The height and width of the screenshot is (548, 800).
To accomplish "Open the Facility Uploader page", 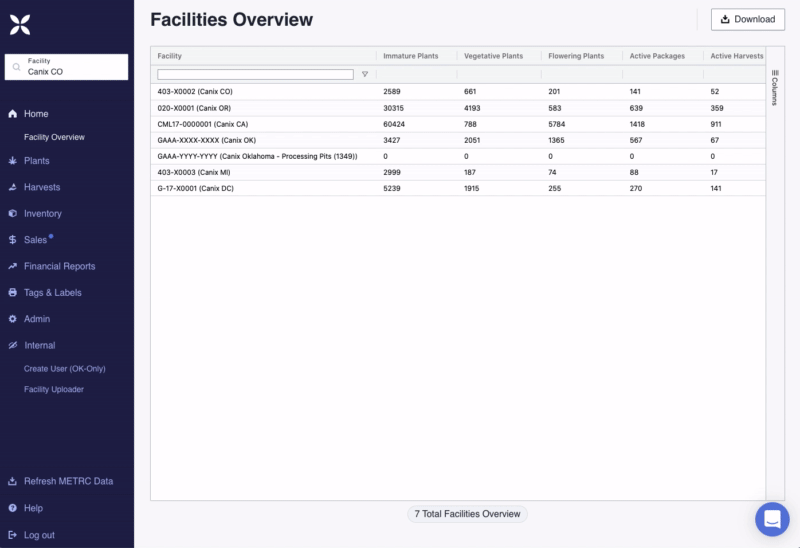I will tap(54, 389).
